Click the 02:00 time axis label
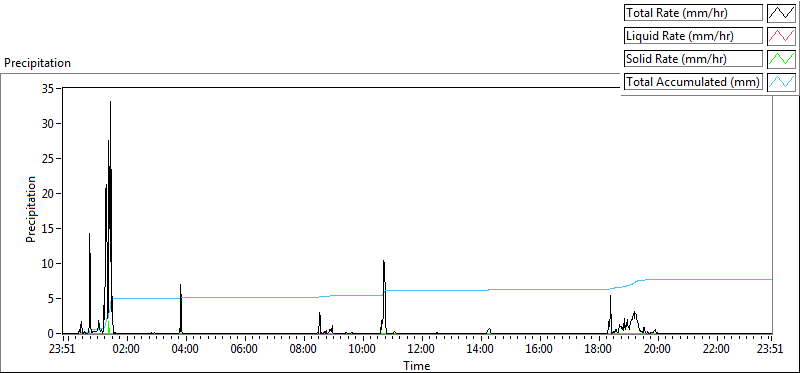 (x=126, y=350)
